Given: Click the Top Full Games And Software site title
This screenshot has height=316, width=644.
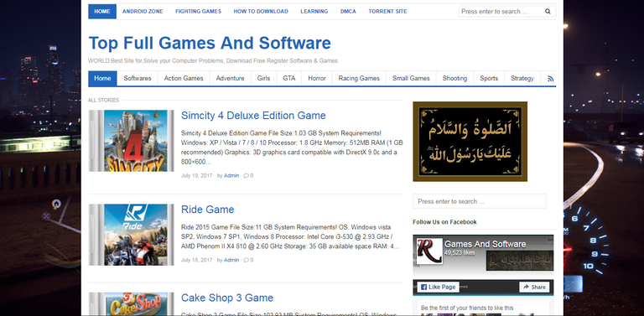Looking at the screenshot, I should click(210, 43).
